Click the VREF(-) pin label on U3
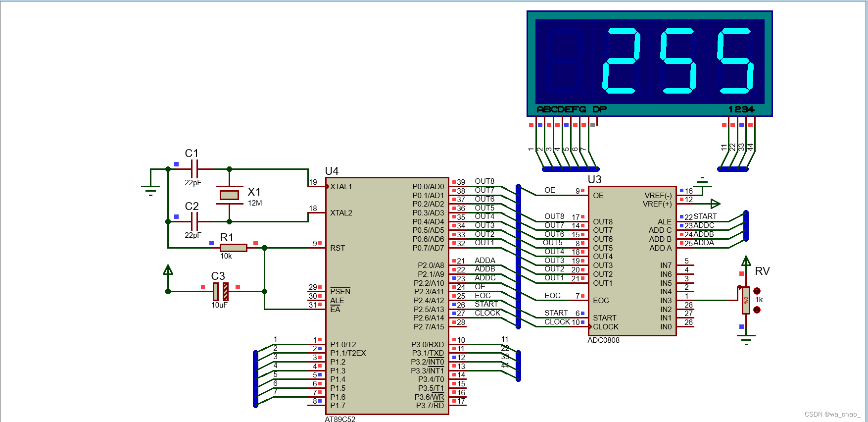The height and width of the screenshot is (422, 868). tap(658, 196)
